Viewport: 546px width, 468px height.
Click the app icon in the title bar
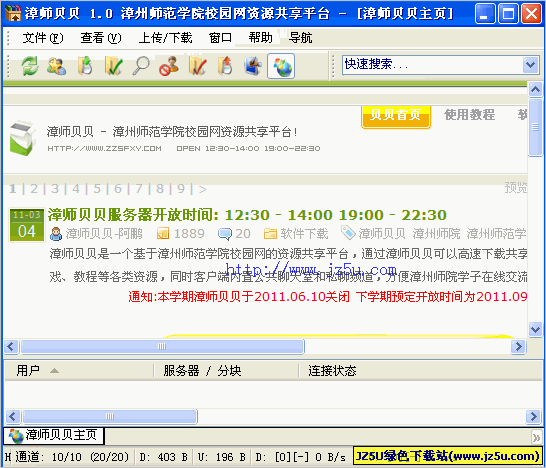13,13
